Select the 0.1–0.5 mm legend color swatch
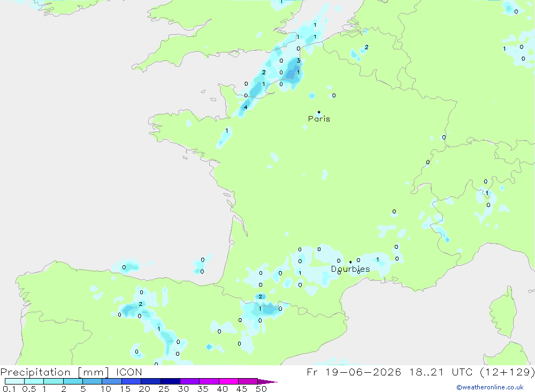535x392 pixels. [x=14, y=381]
